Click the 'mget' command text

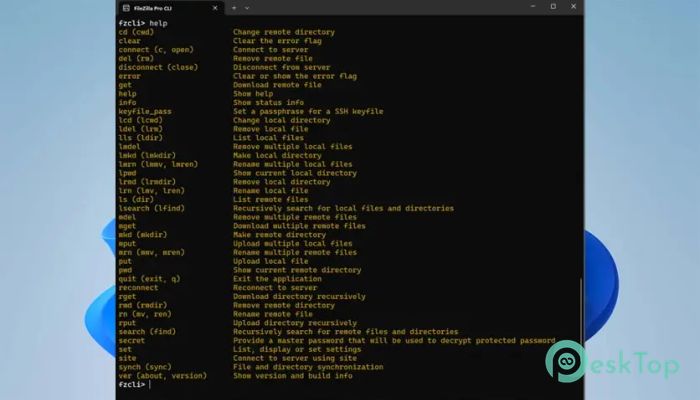click(127, 226)
